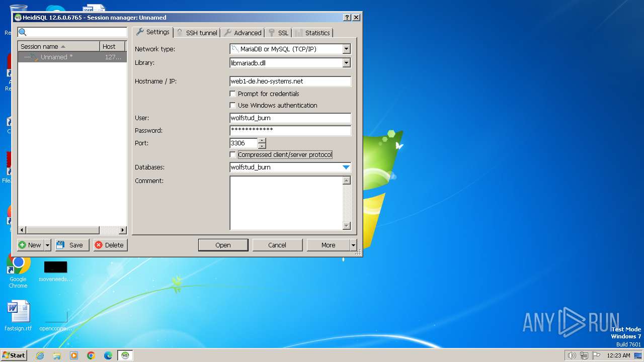644x362 pixels.
Task: Click the Cancel button
Action: click(x=277, y=245)
